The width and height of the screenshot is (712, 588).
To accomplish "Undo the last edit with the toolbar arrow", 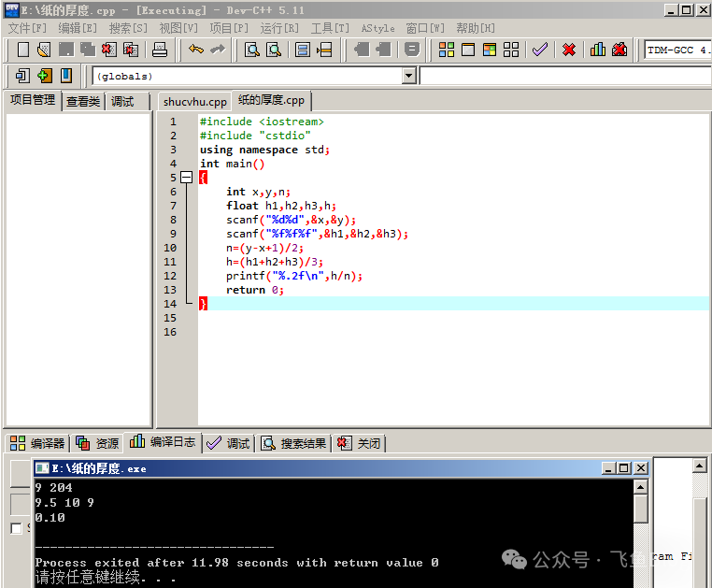I will pyautogui.click(x=196, y=49).
